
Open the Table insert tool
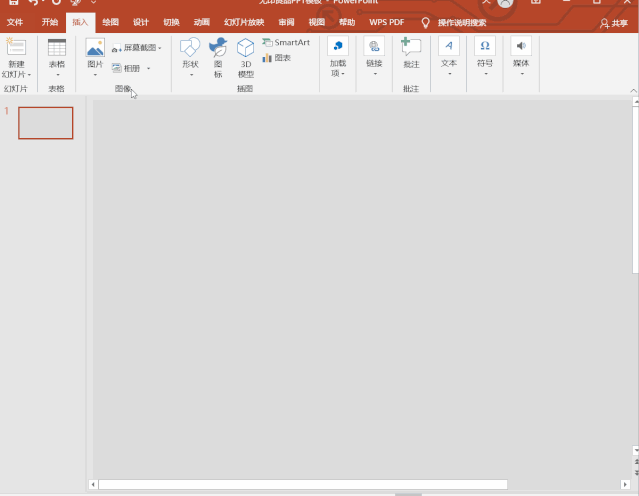(57, 48)
